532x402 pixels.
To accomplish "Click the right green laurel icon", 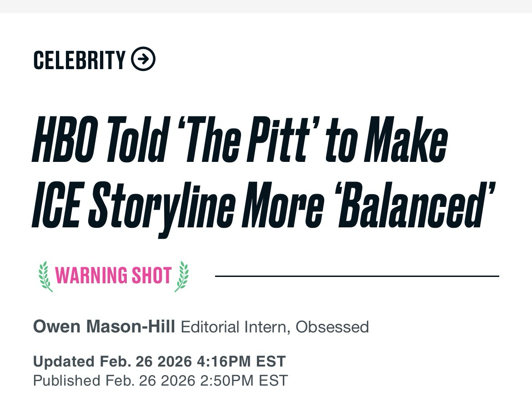I will 182,276.
